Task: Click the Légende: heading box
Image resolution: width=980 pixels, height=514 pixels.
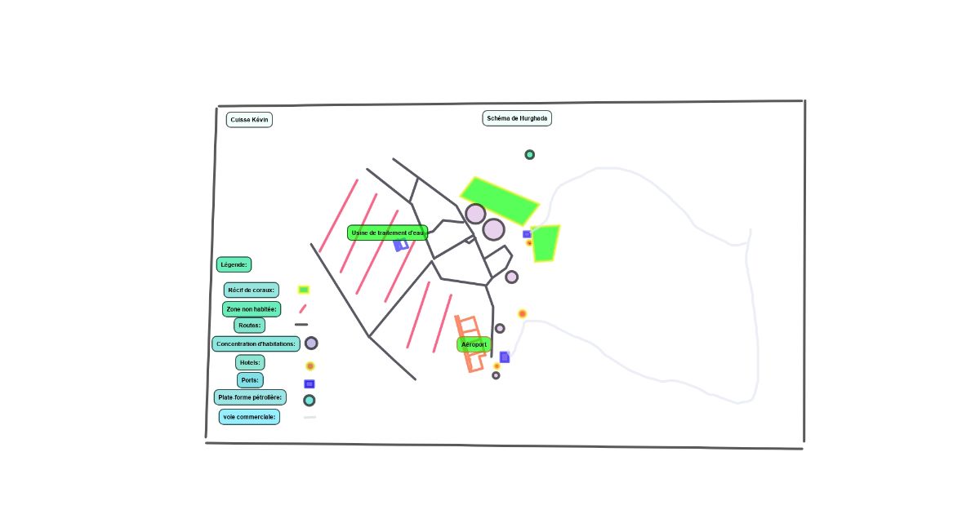Action: [x=234, y=264]
